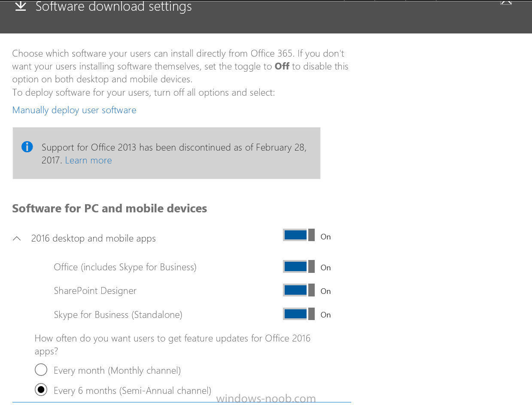532x405 pixels.
Task: Click the blue information icon in banner
Action: (27, 147)
